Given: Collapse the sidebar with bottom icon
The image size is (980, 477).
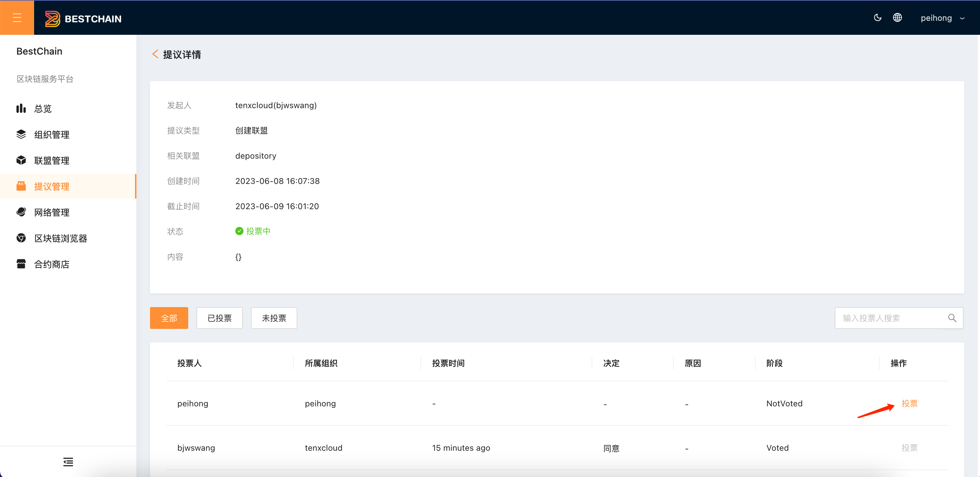Looking at the screenshot, I should pyautogui.click(x=68, y=462).
